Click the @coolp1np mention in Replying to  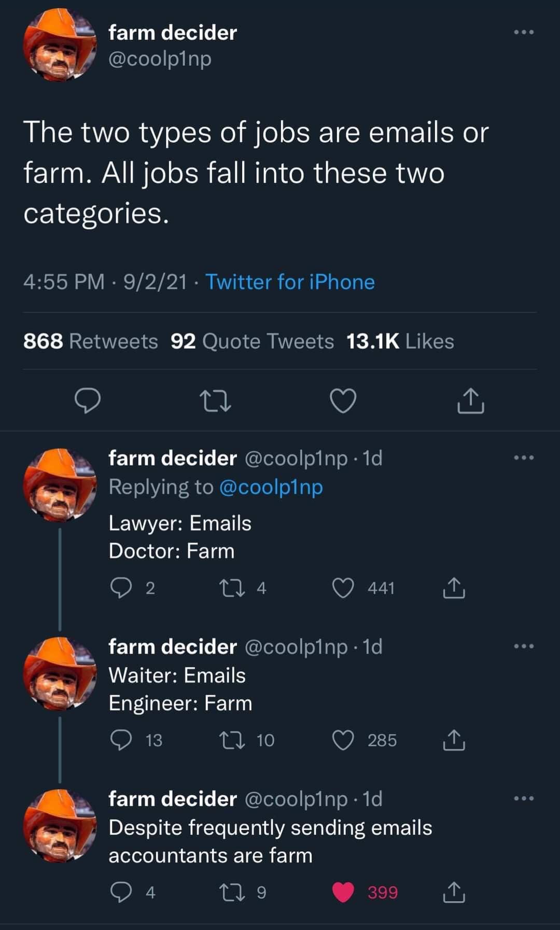pos(272,487)
